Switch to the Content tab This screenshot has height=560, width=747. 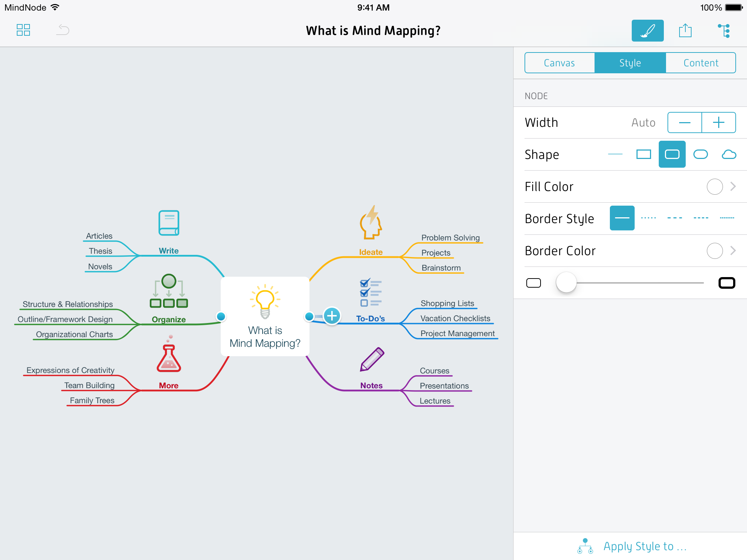coord(701,62)
